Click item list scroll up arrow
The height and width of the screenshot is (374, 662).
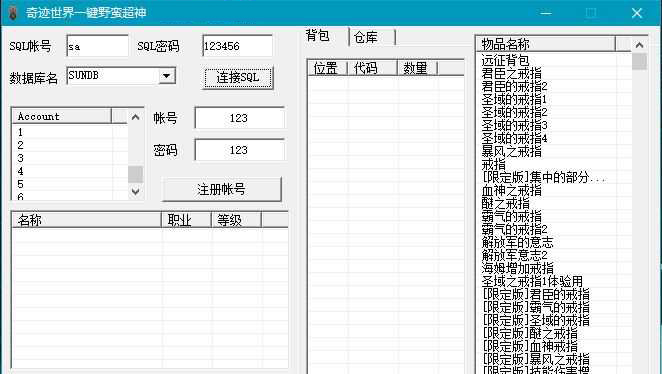coord(639,45)
